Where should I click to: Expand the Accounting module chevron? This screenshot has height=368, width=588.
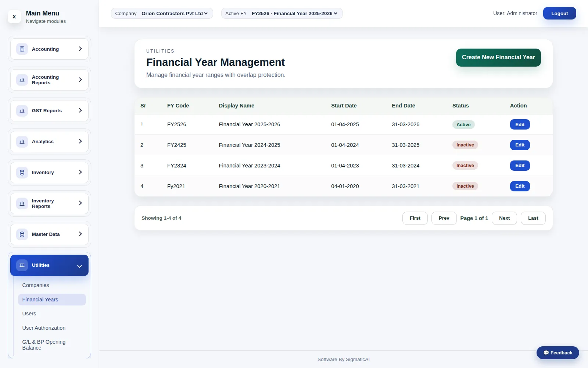point(80,49)
